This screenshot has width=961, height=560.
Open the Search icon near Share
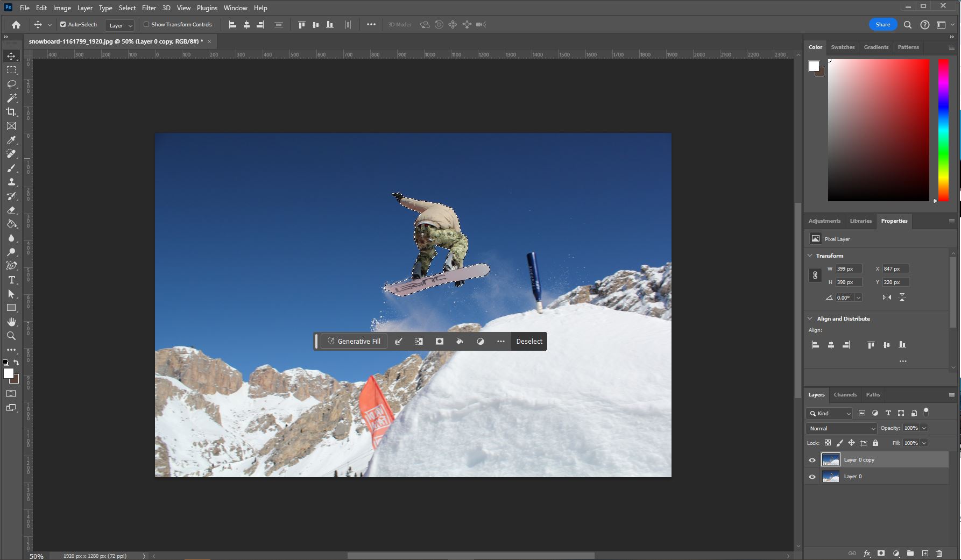908,25
